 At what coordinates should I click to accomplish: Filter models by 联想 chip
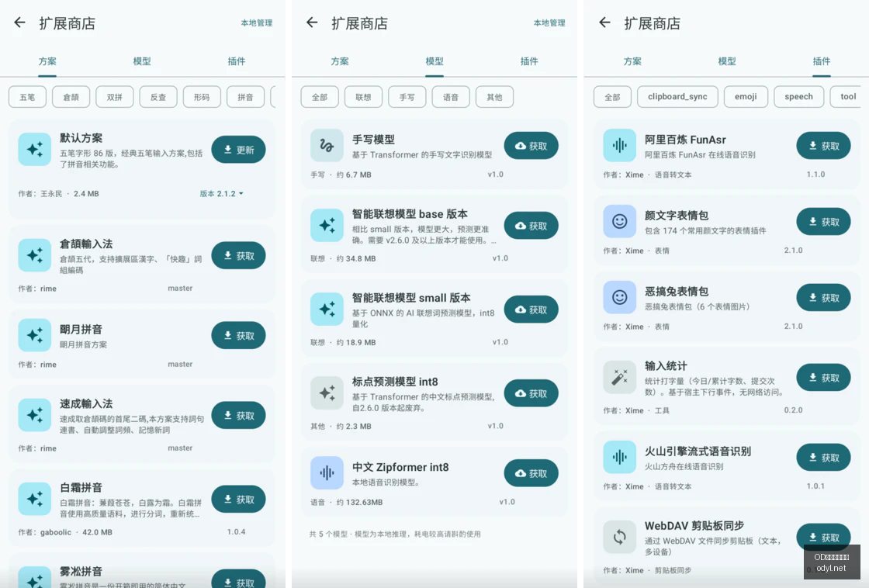coord(364,97)
